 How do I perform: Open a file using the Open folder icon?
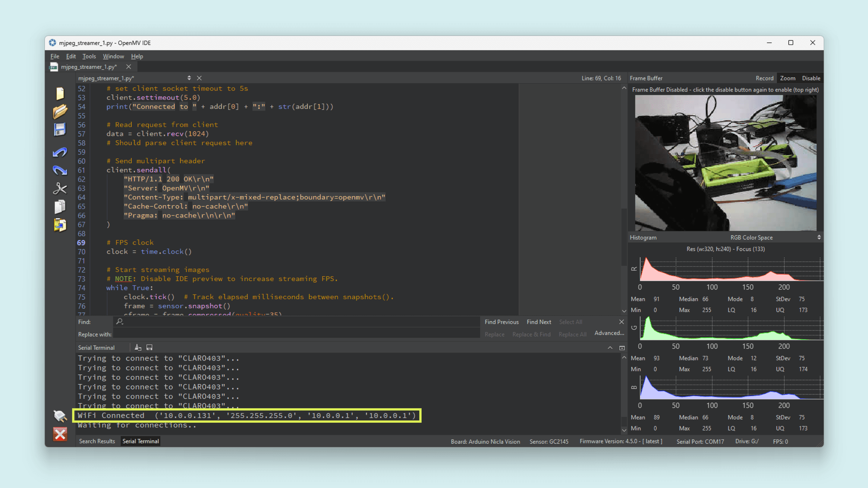click(60, 112)
